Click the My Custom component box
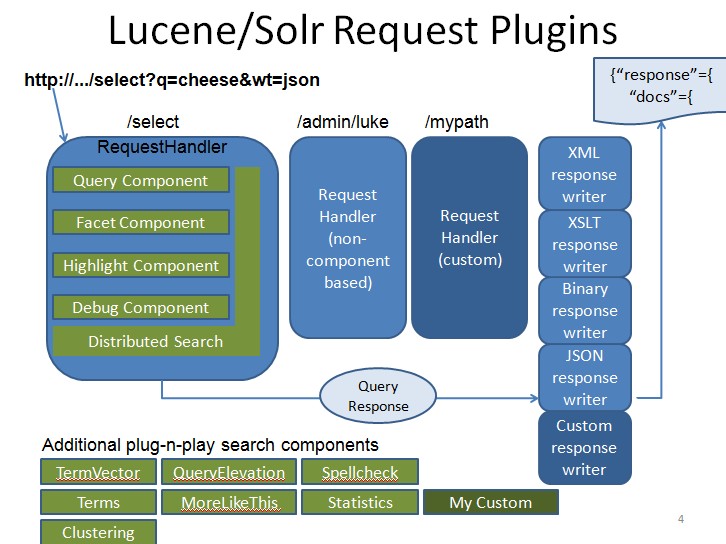 491,502
